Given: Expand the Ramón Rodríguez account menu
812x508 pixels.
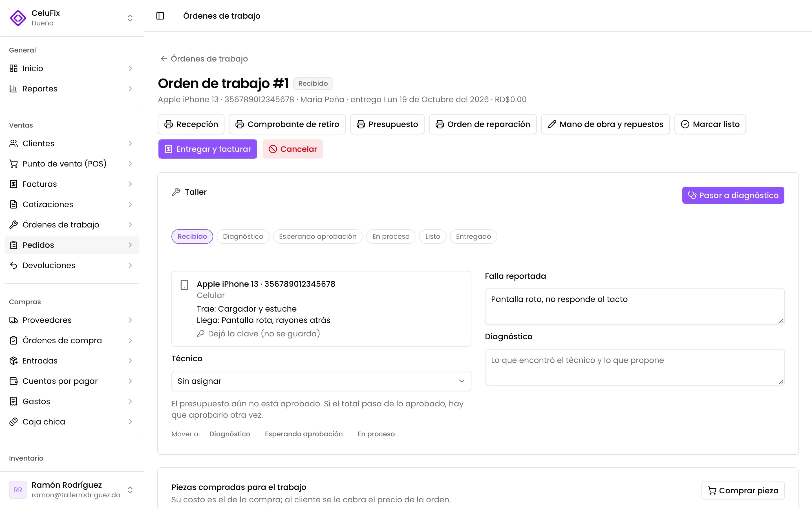Looking at the screenshot, I should tap(130, 490).
